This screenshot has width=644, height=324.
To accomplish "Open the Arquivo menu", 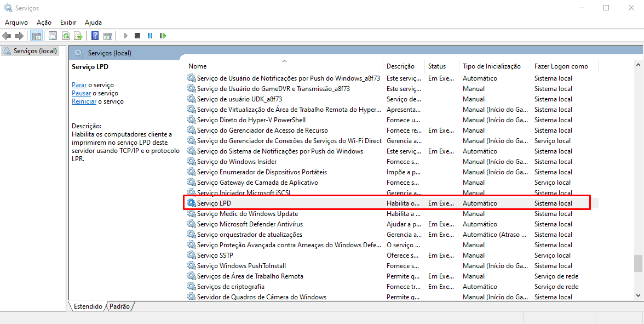I will (x=16, y=22).
